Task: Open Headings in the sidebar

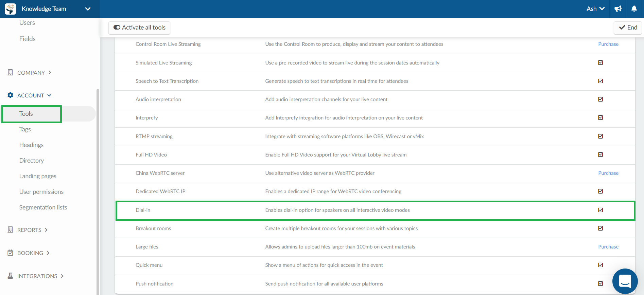Action: pos(32,145)
